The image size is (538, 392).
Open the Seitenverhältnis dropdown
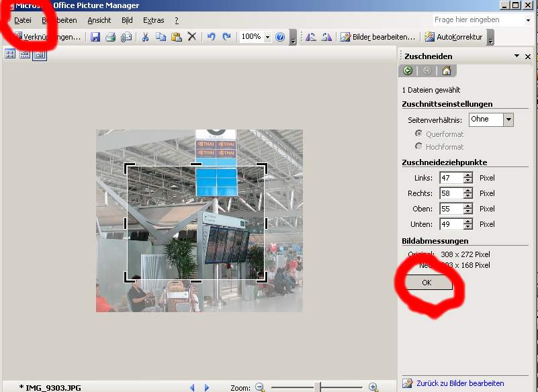508,119
